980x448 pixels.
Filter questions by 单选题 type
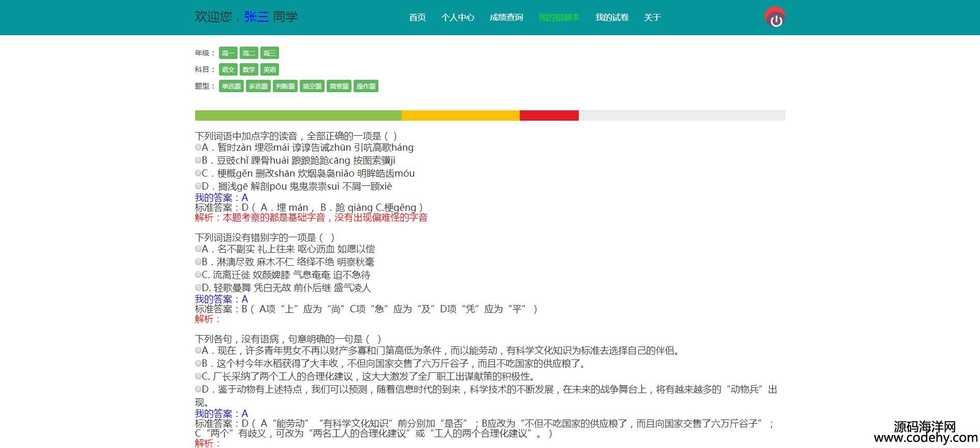[231, 86]
